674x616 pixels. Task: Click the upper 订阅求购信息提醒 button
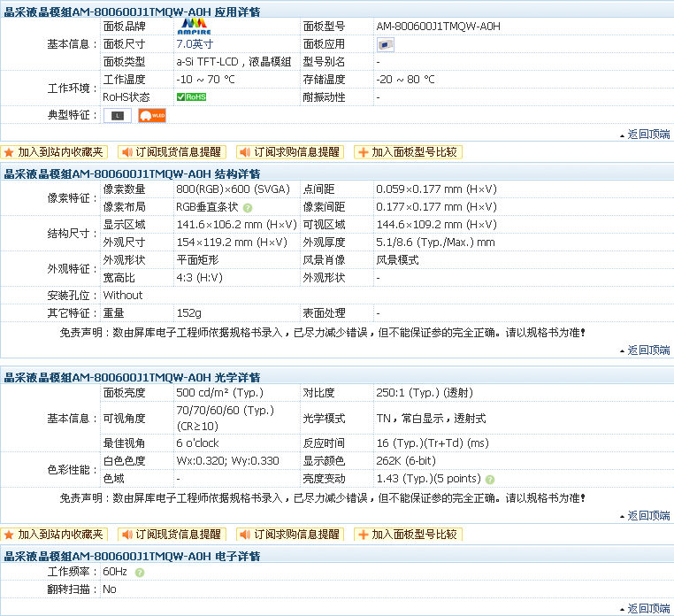290,152
